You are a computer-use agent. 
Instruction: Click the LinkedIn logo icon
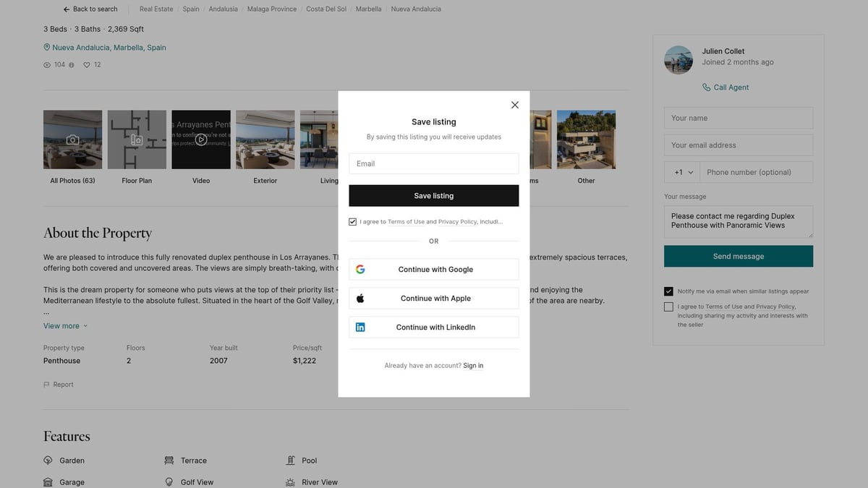tap(360, 328)
